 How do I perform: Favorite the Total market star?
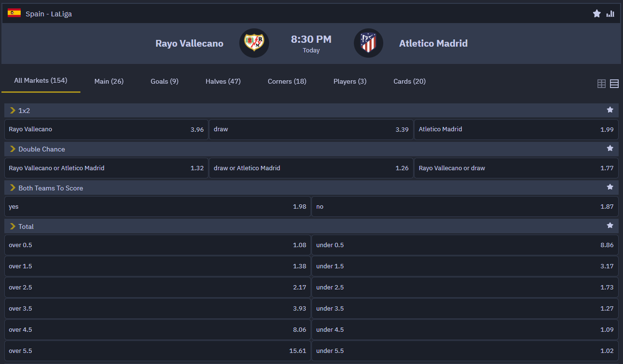pos(610,226)
